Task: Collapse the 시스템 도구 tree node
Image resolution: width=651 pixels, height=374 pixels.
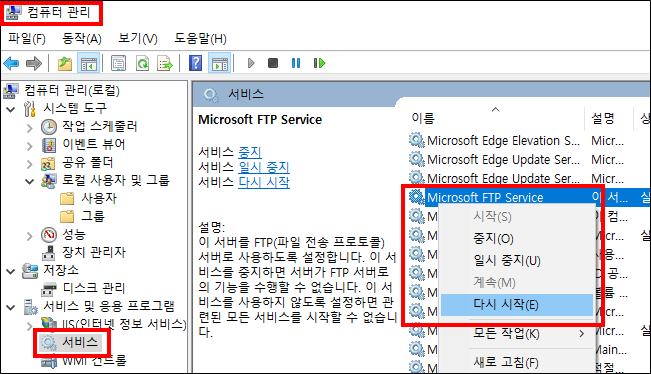Action: pyautogui.click(x=11, y=110)
